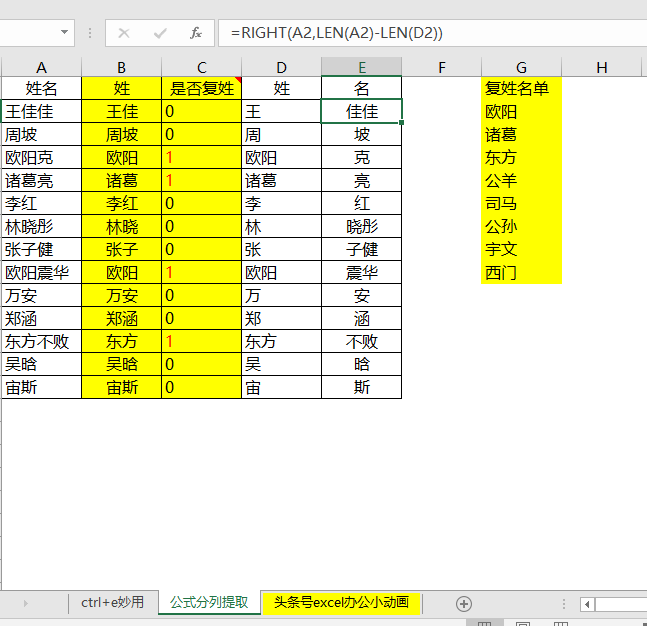Click the sheet tab scroll arrow

tap(26, 604)
